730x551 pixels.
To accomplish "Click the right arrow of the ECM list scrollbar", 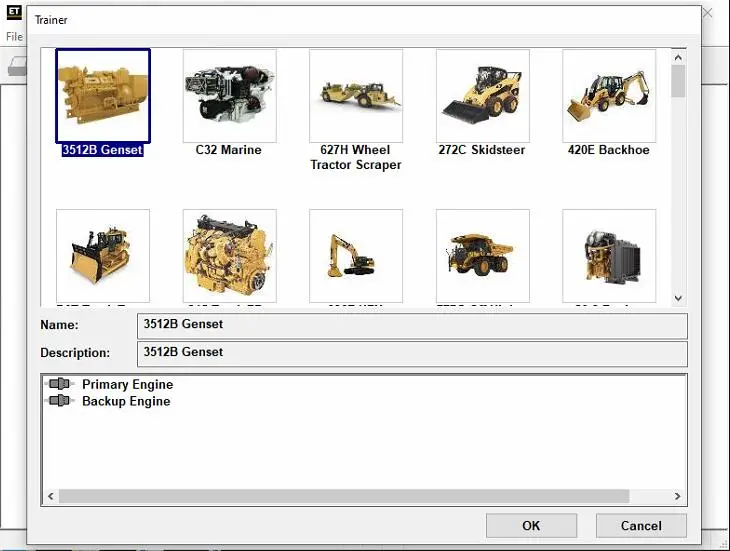I will [677, 496].
